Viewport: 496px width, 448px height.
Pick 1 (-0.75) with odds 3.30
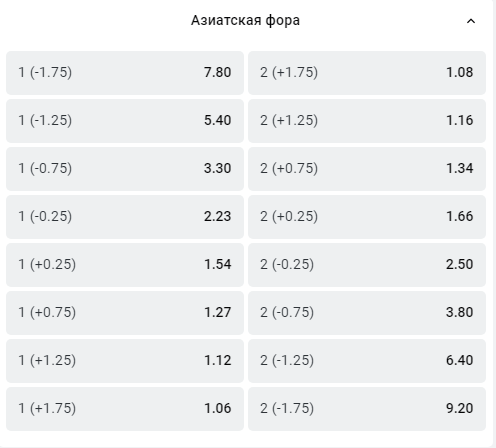click(x=125, y=169)
